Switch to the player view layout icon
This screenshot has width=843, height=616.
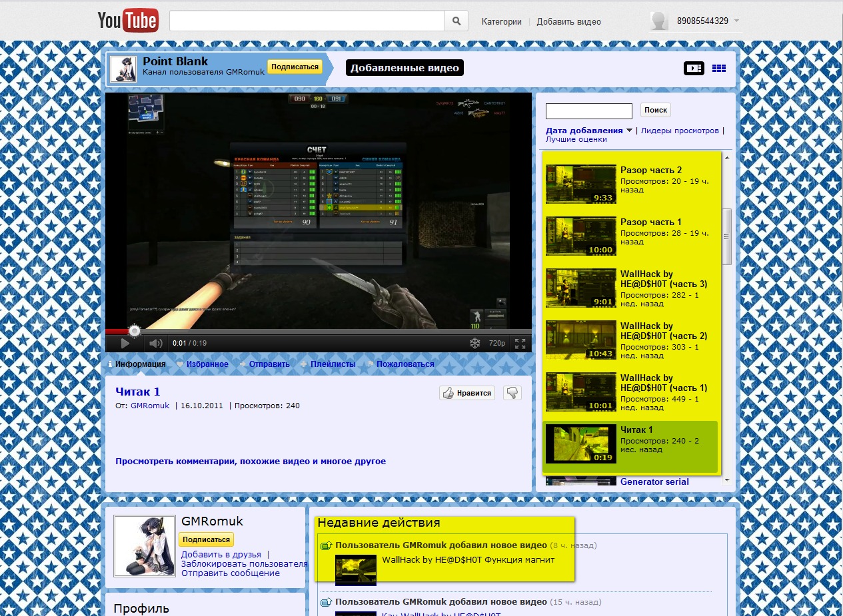694,68
